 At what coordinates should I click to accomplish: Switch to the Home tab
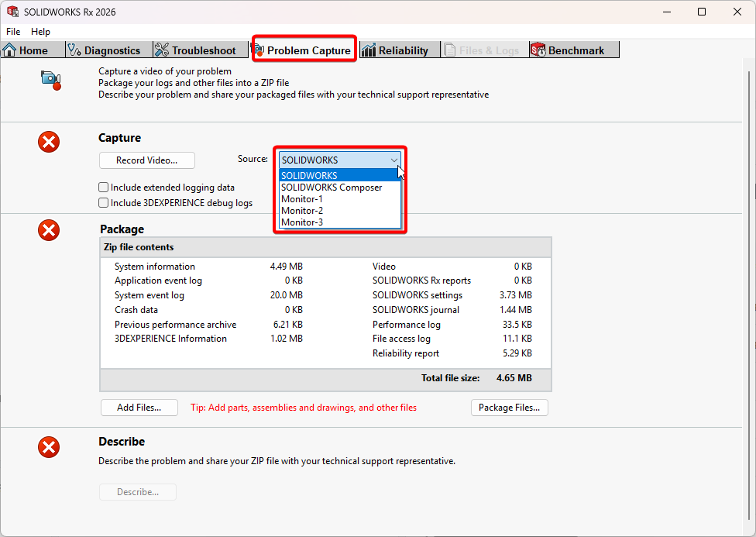point(33,50)
